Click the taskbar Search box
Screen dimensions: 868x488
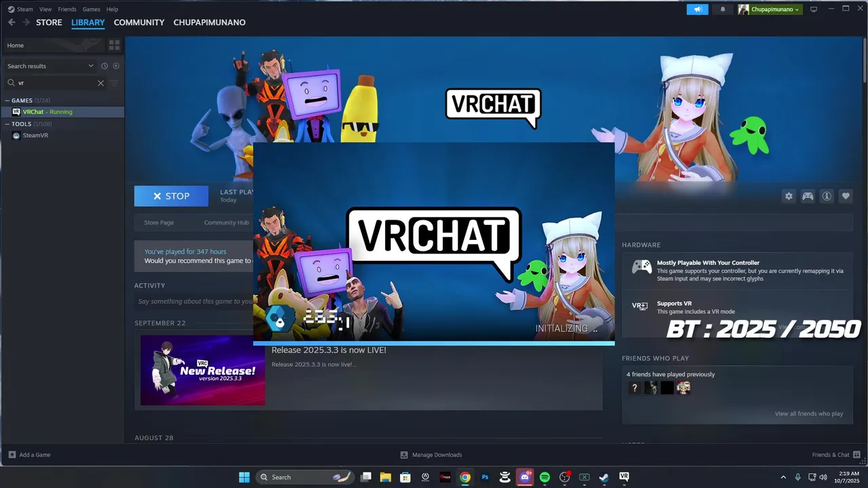[x=305, y=477]
